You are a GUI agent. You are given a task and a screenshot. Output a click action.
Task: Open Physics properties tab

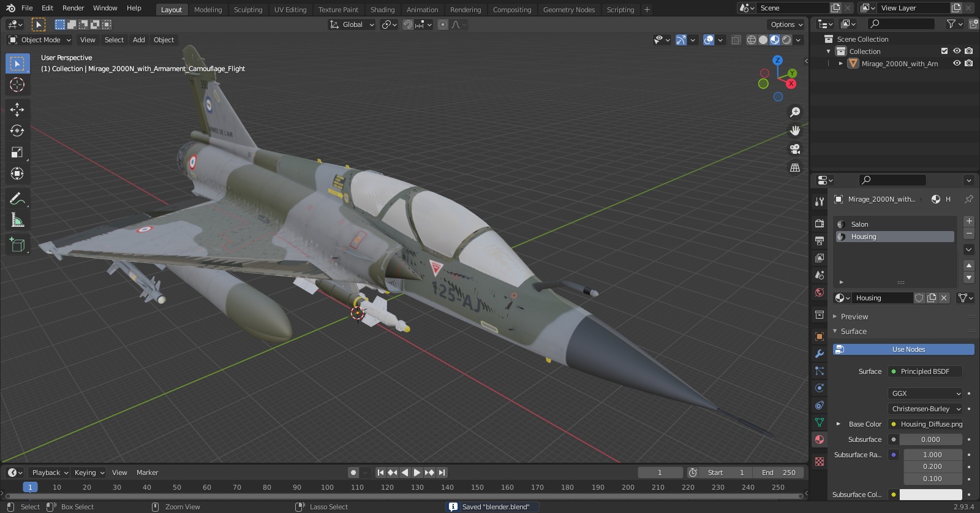[x=820, y=388]
